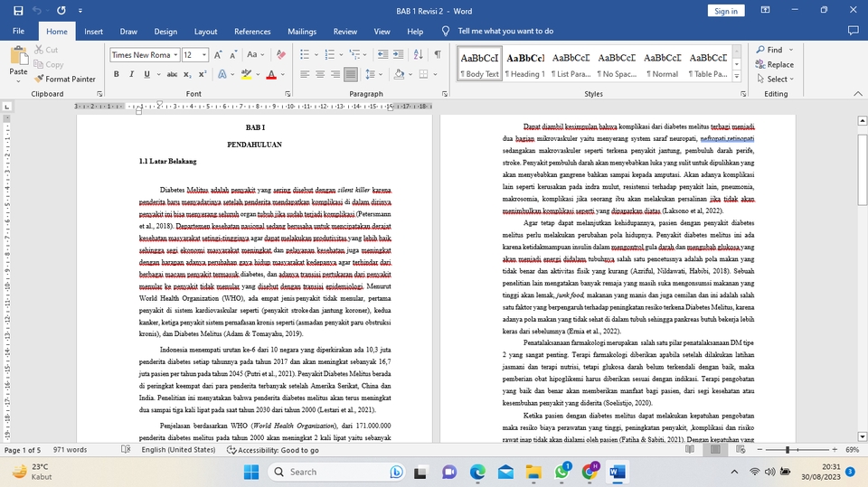
Task: Apply strikethrough to the text
Action: [172, 74]
